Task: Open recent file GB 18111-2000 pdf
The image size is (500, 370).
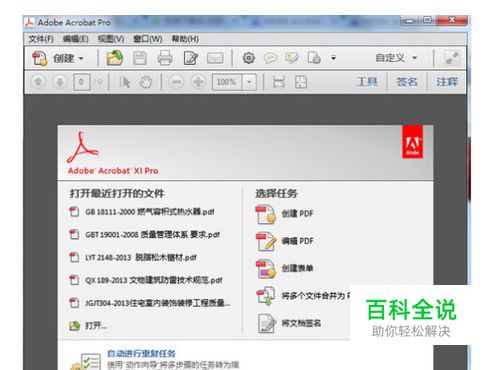Action: click(142, 212)
